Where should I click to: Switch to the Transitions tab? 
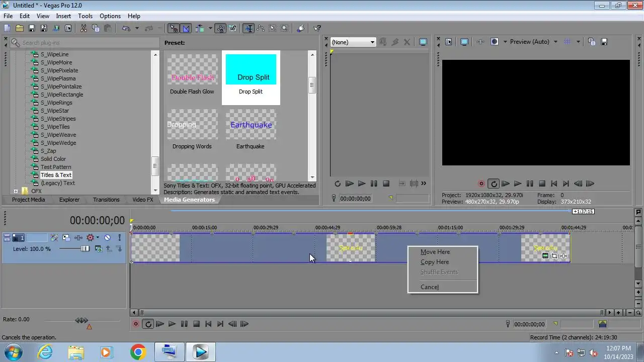106,200
